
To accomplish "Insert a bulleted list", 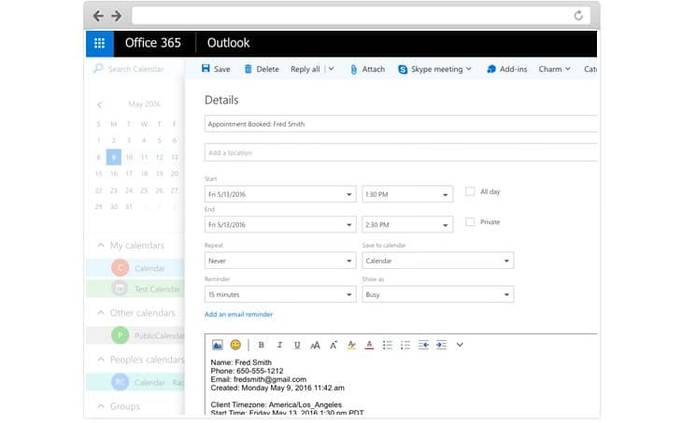I will (x=387, y=345).
